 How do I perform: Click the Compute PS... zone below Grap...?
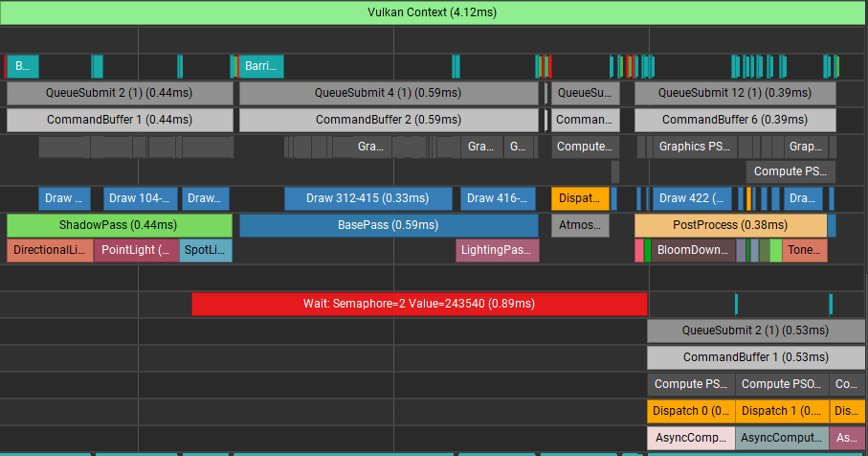click(790, 171)
